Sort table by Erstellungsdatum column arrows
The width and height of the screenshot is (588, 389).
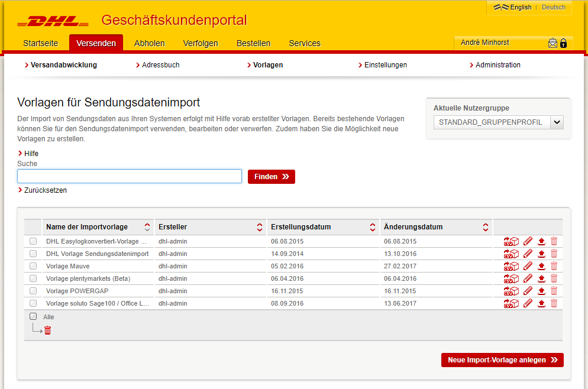click(x=372, y=227)
